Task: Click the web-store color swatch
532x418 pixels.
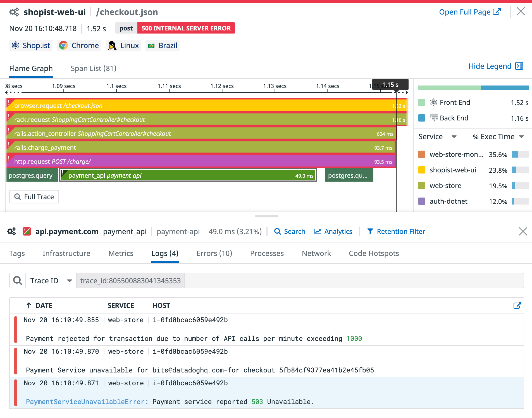Action: click(x=422, y=186)
